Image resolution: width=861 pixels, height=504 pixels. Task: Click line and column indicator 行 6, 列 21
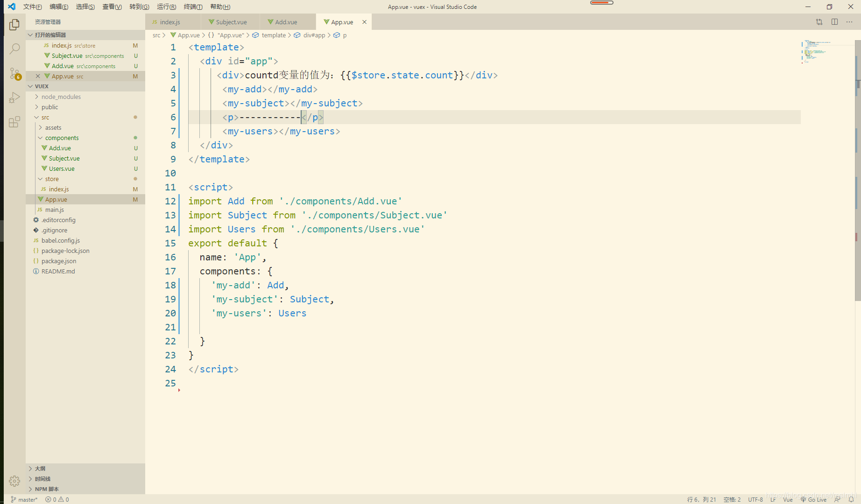point(701,499)
